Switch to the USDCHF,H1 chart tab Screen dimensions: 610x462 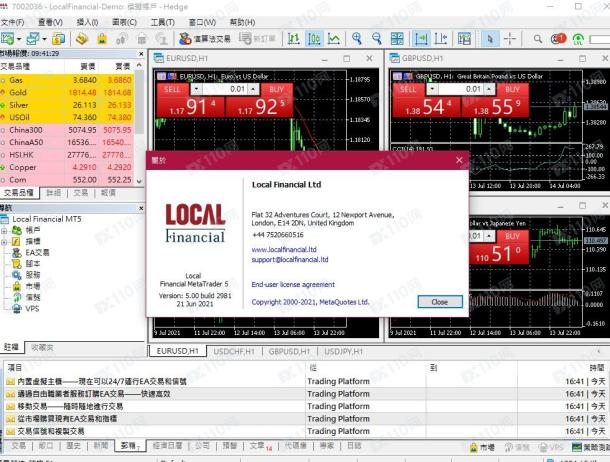(x=234, y=351)
